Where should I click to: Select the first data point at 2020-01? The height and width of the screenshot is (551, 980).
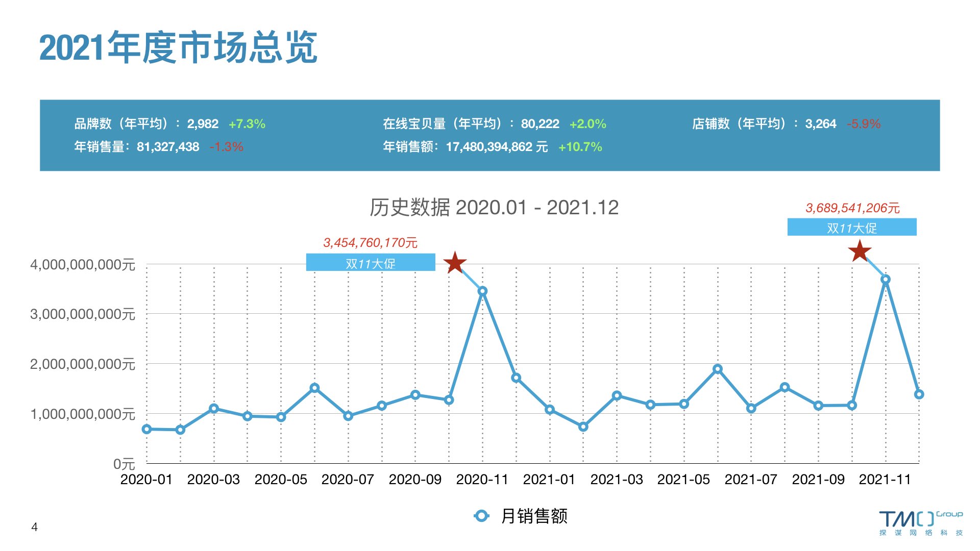point(146,429)
